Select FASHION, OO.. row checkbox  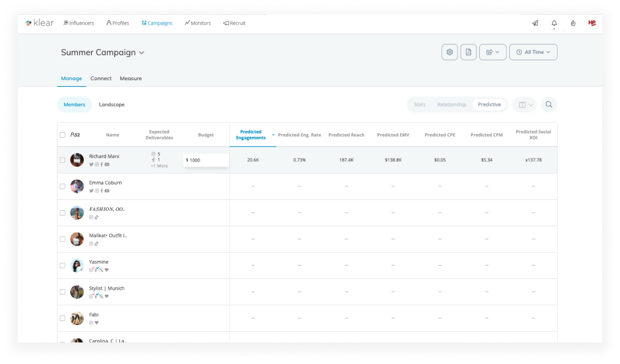coord(62,213)
